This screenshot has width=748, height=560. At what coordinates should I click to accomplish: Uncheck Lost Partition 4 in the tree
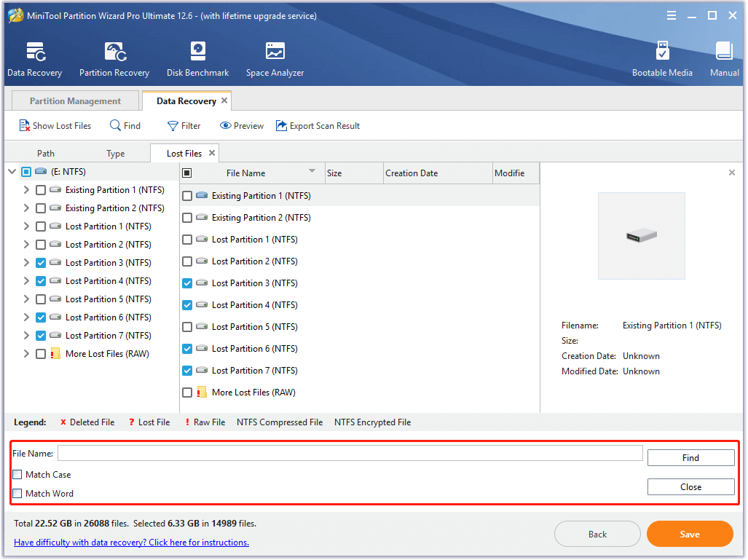41,281
